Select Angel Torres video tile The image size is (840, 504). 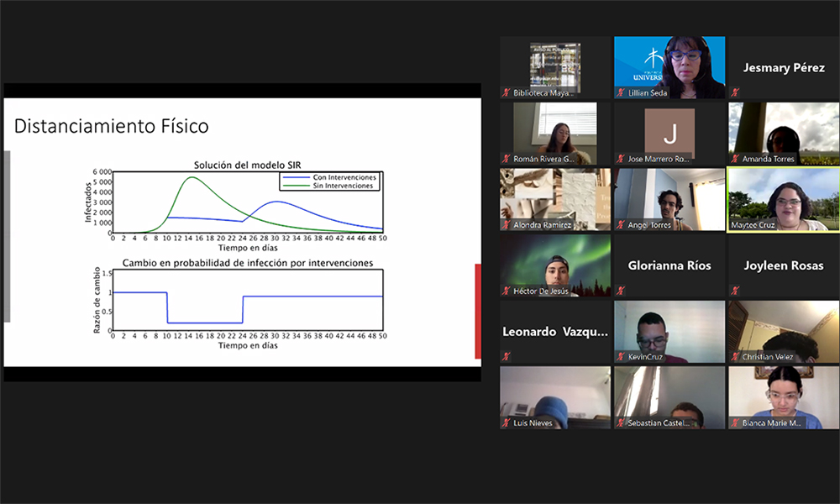coord(669,199)
